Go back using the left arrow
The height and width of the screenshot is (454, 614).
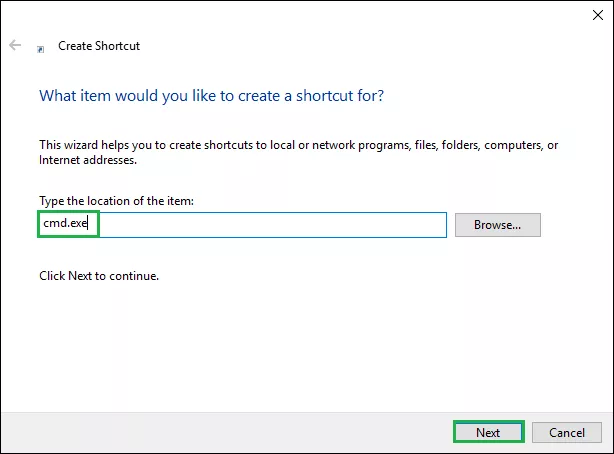[15, 45]
